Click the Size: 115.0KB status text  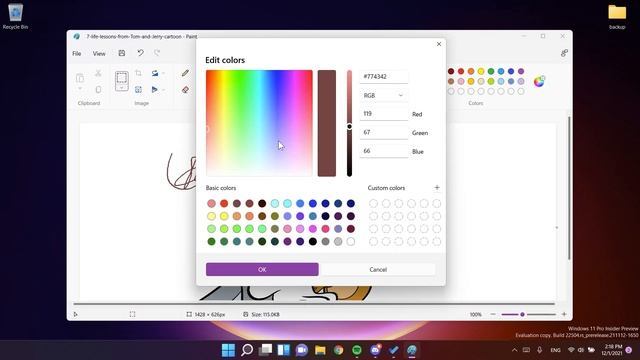265,314
